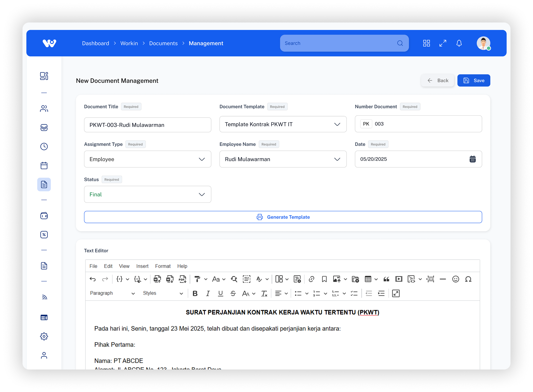Expand the Status dropdown showing Final

click(x=148, y=194)
